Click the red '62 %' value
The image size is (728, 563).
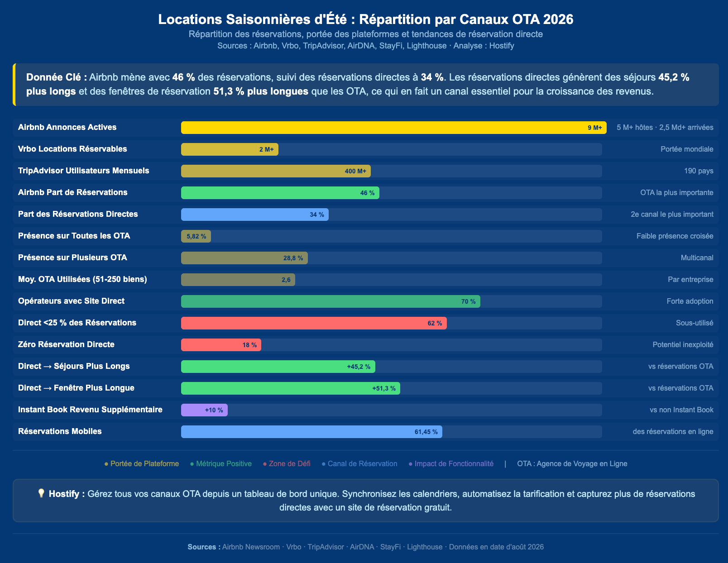(435, 323)
